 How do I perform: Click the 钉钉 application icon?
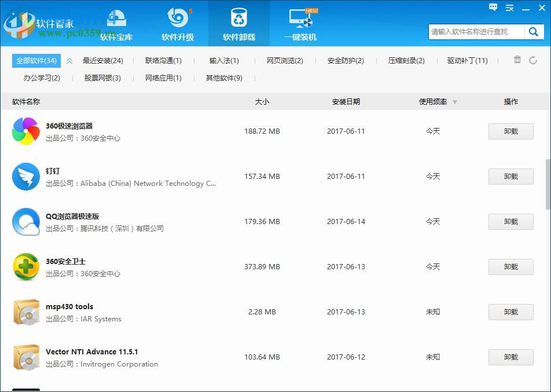pos(25,176)
